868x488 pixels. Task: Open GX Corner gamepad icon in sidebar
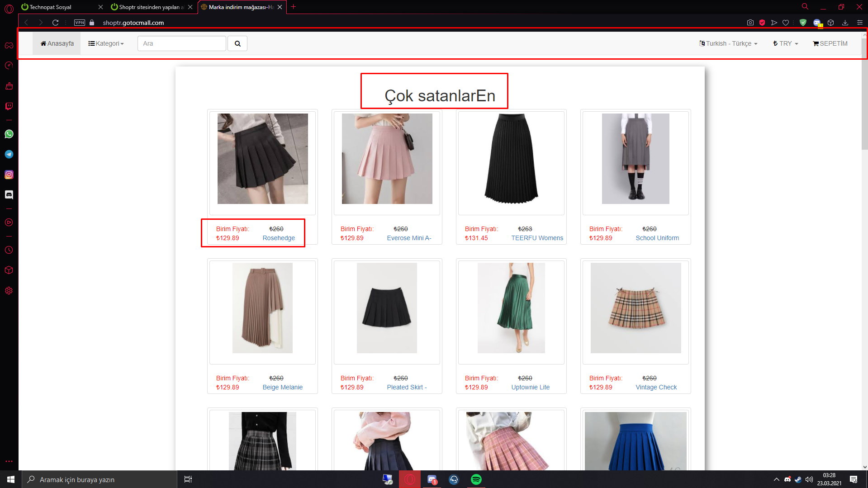pos(9,45)
